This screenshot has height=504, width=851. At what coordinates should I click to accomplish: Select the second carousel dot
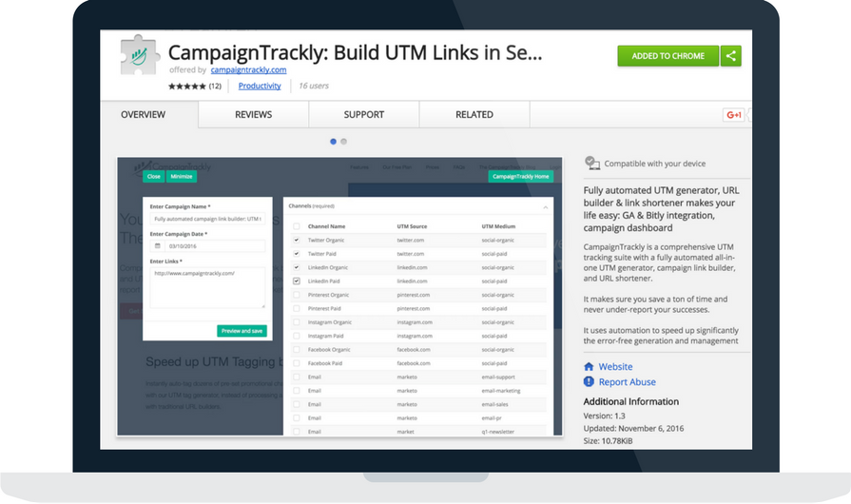tap(343, 142)
